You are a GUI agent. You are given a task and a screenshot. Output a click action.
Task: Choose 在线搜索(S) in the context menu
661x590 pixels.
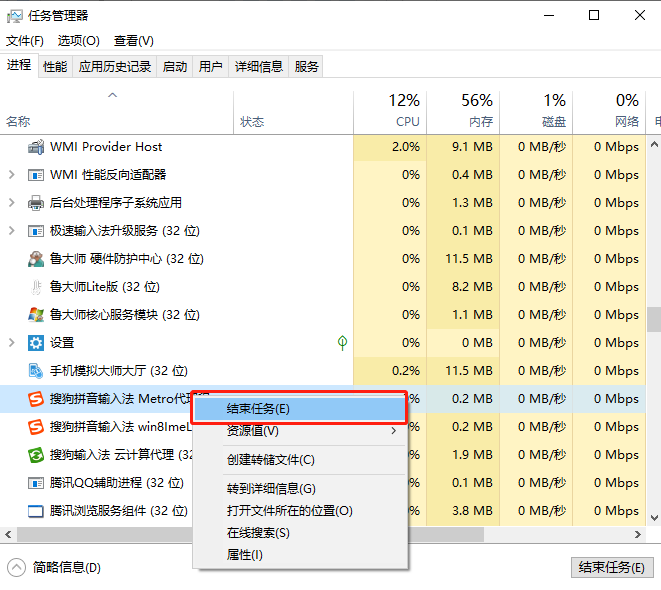[301, 533]
